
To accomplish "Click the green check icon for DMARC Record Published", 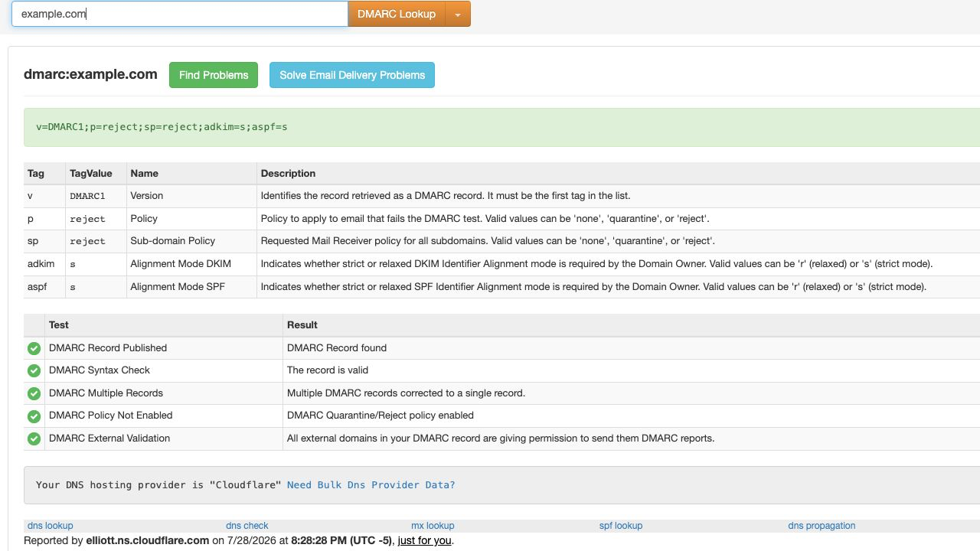I will pyautogui.click(x=34, y=348).
